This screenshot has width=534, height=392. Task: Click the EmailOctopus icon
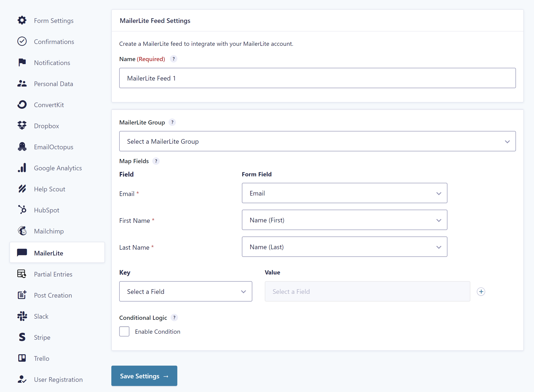(22, 147)
